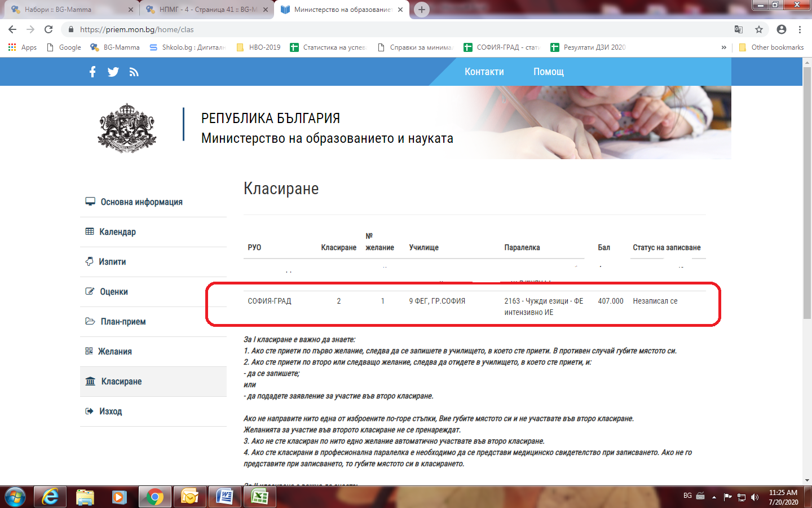Launch Word from the taskbar
812x508 pixels.
point(224,497)
